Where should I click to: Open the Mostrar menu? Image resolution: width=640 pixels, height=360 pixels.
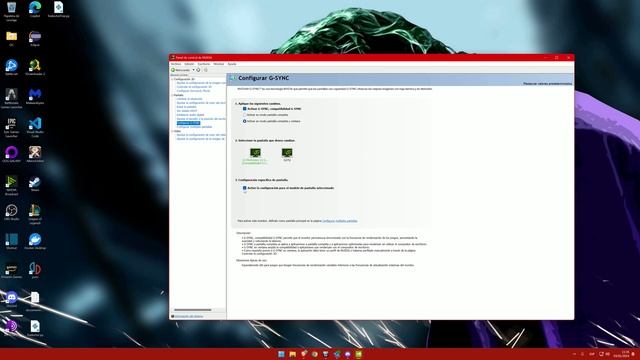point(219,64)
